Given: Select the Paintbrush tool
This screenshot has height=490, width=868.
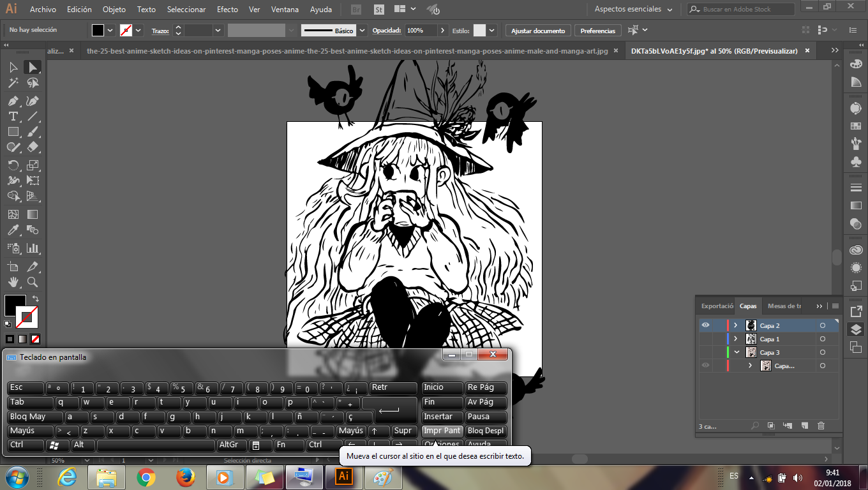Looking at the screenshot, I should (x=33, y=131).
